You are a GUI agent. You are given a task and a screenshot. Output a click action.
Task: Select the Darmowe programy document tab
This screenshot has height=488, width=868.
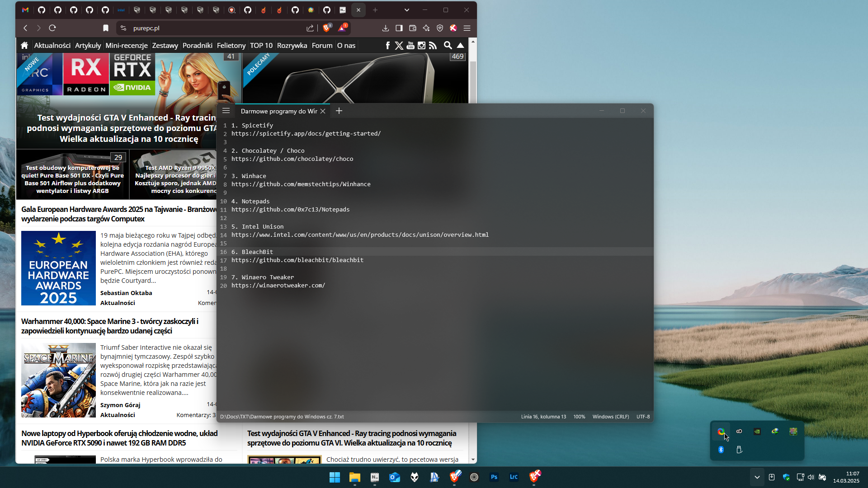coord(279,111)
